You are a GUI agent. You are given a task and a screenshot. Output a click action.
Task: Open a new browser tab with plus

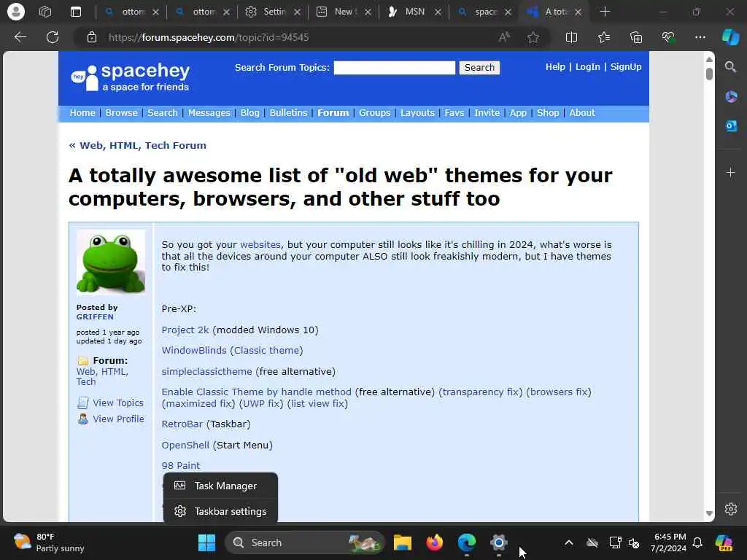click(605, 12)
